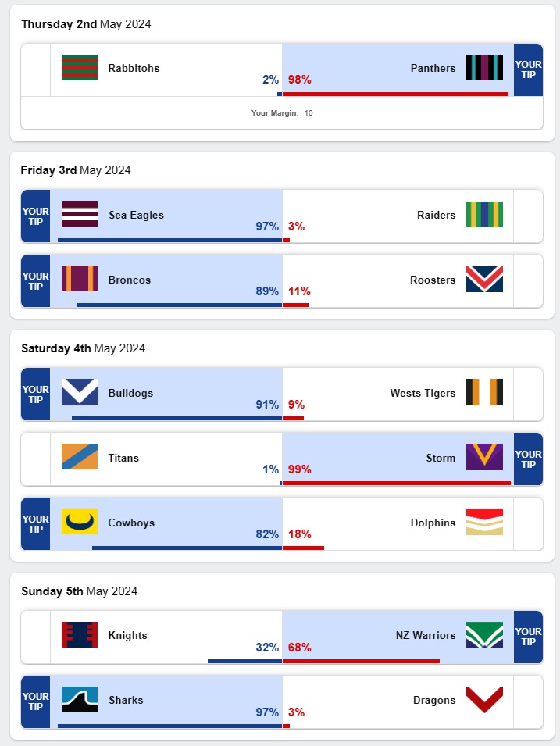Select the Your Tip tab for Panthers

click(528, 70)
